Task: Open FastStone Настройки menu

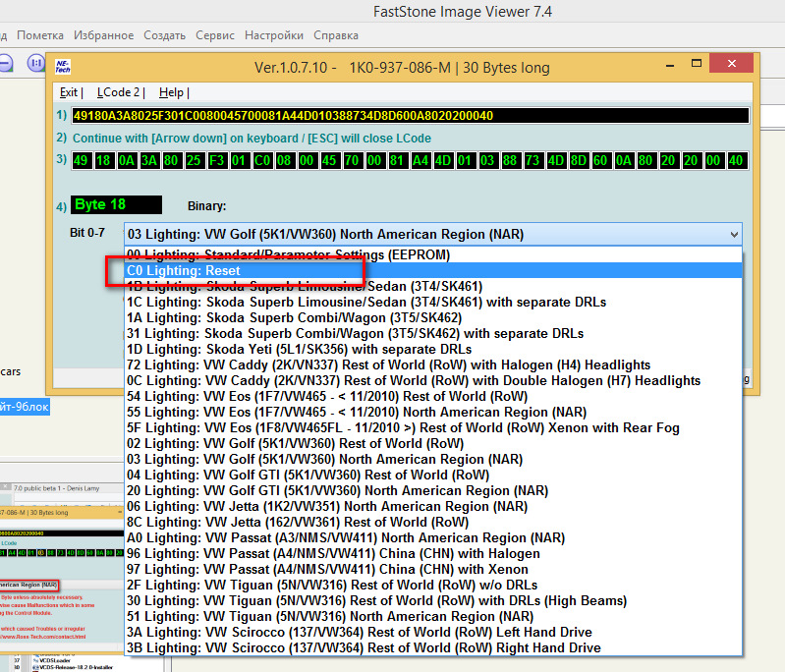Action: pos(274,35)
